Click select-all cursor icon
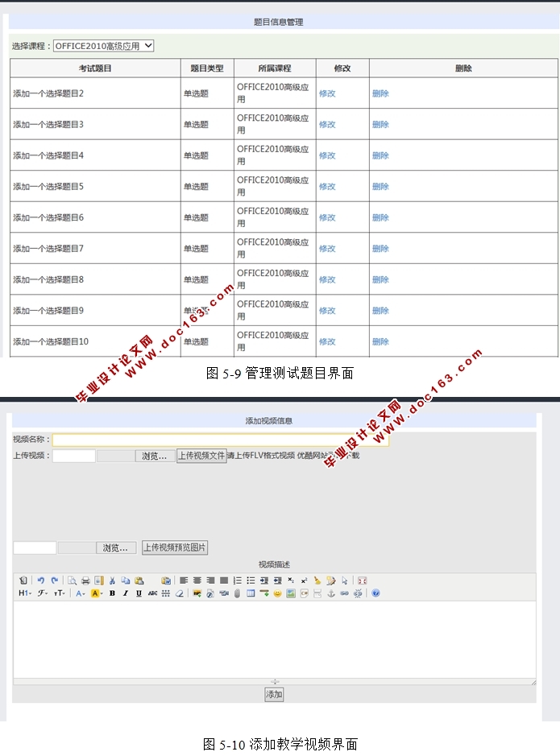Image resolution: width=560 pixels, height=756 pixels. point(344,580)
